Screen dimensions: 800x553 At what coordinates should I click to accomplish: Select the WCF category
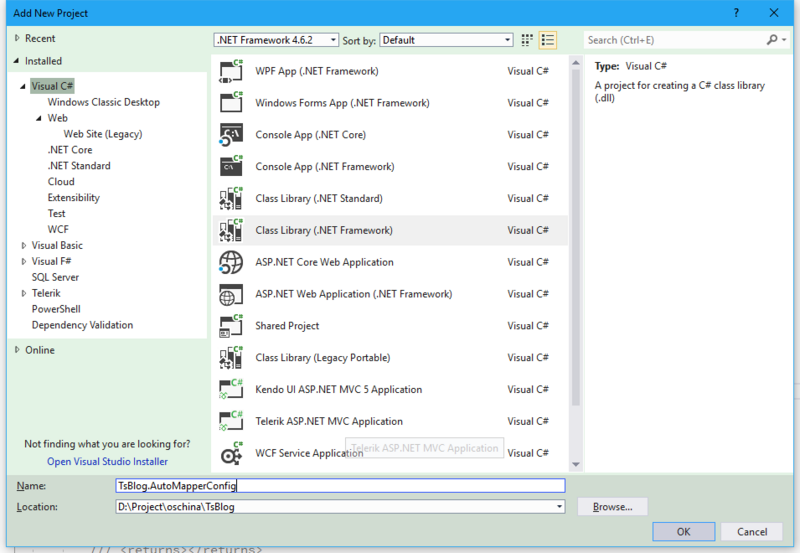[58, 230]
